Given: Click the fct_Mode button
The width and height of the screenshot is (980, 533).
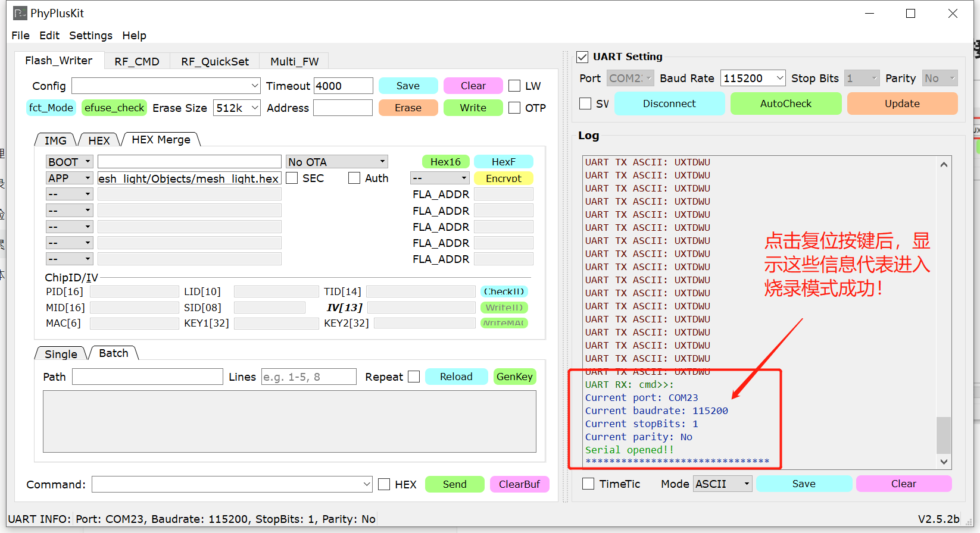Looking at the screenshot, I should [x=51, y=108].
